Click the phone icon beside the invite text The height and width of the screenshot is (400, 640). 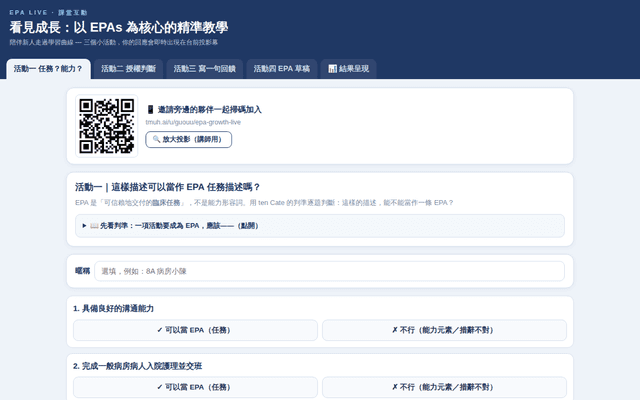pyautogui.click(x=150, y=109)
